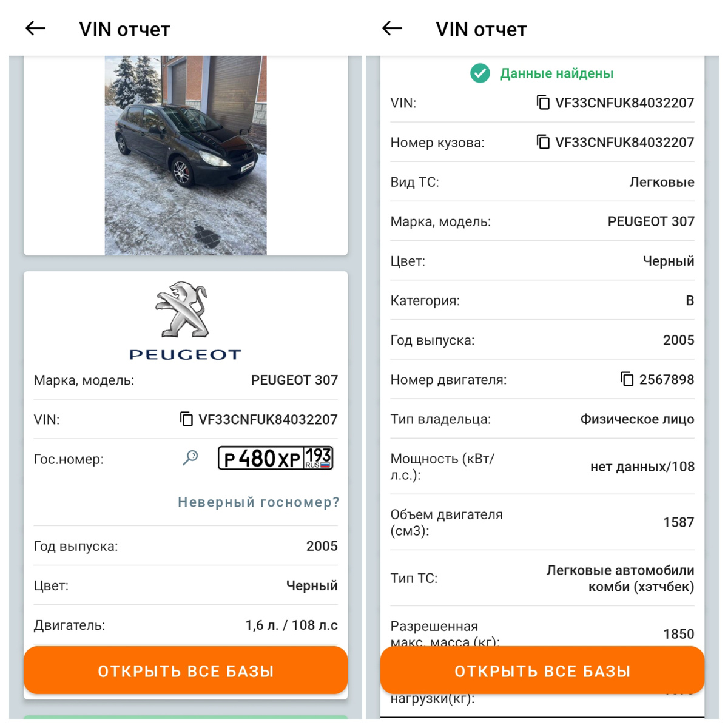This screenshot has height=728, width=728.
Task: Tap license plate Р480ХР 193
Action: 275,458
